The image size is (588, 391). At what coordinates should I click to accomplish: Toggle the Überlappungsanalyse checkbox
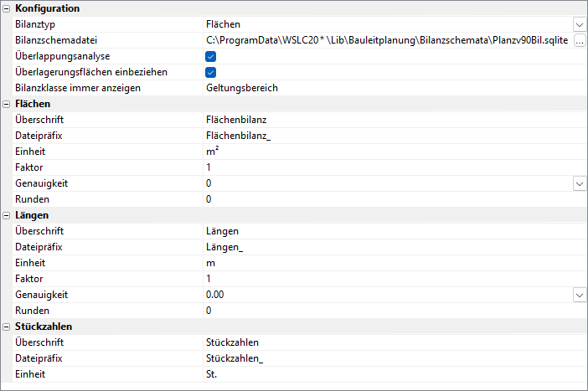point(211,56)
